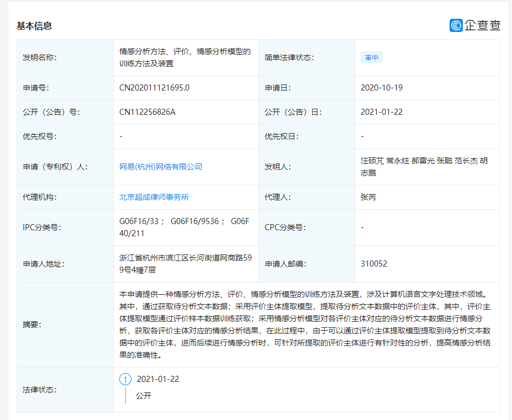
Task: Click the CPC分类号 label
Action: tap(285, 227)
